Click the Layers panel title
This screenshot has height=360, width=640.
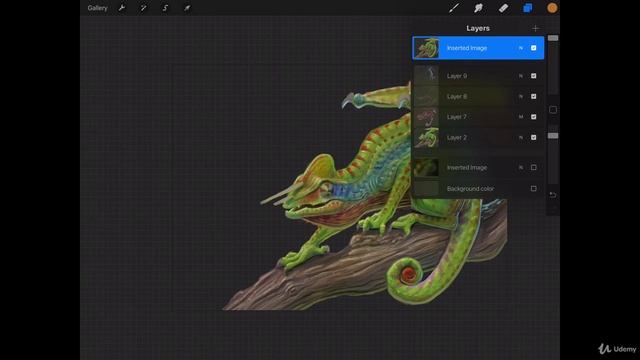tap(478, 28)
